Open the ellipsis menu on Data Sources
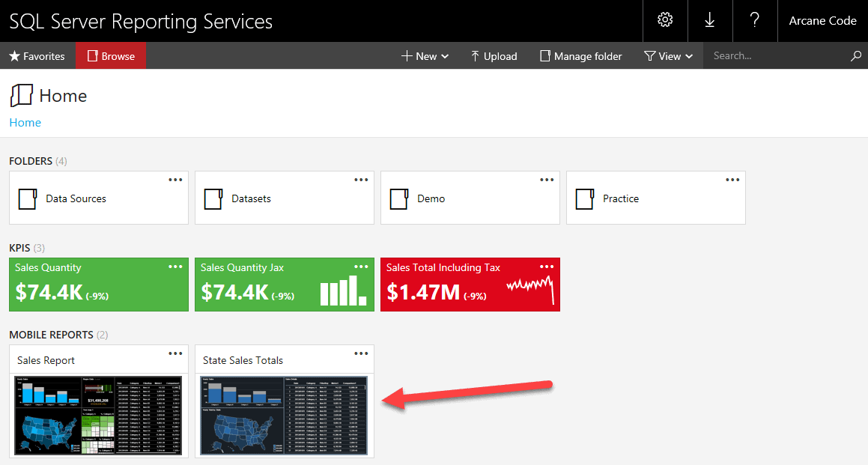Image resolution: width=868 pixels, height=465 pixels. [175, 180]
